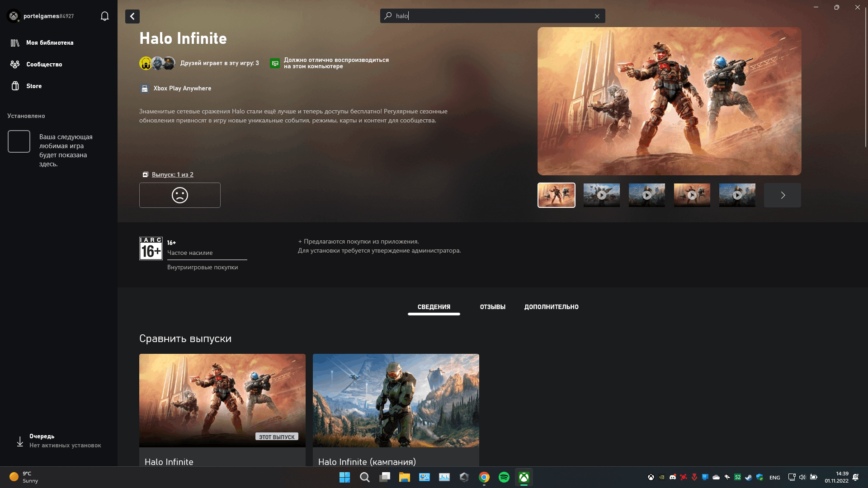
Task: Open File Explorer from taskbar
Action: (404, 477)
